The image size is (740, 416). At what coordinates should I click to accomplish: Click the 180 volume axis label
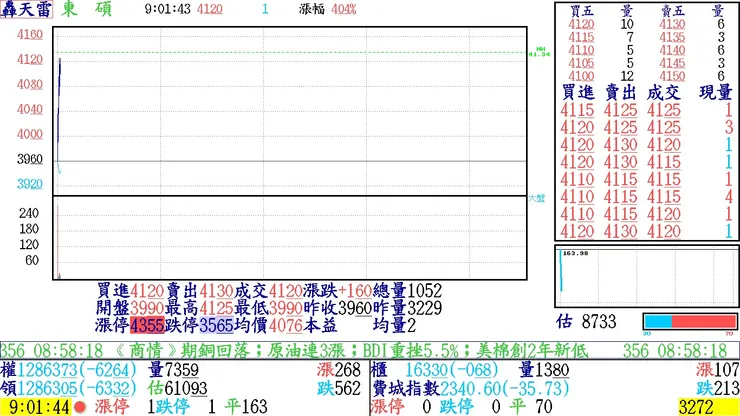[x=29, y=229]
